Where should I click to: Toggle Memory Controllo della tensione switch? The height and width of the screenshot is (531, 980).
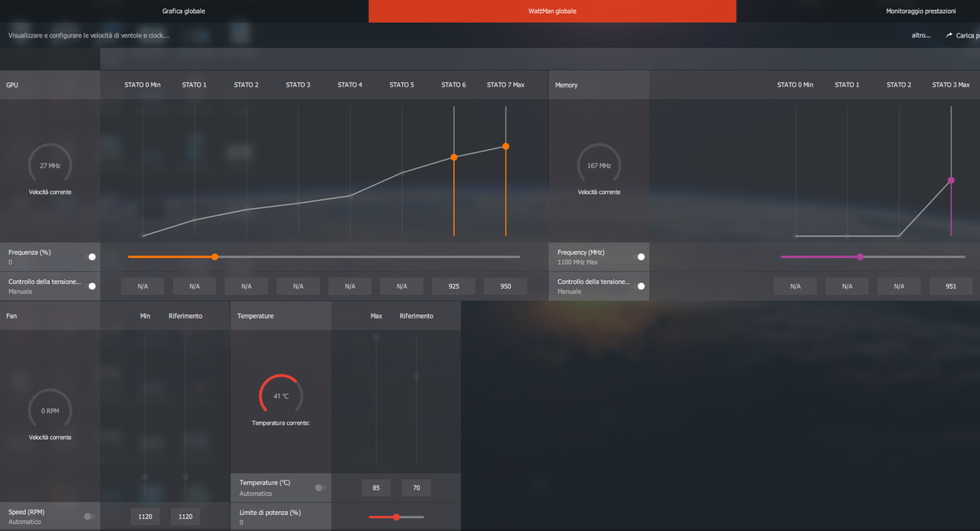click(640, 286)
